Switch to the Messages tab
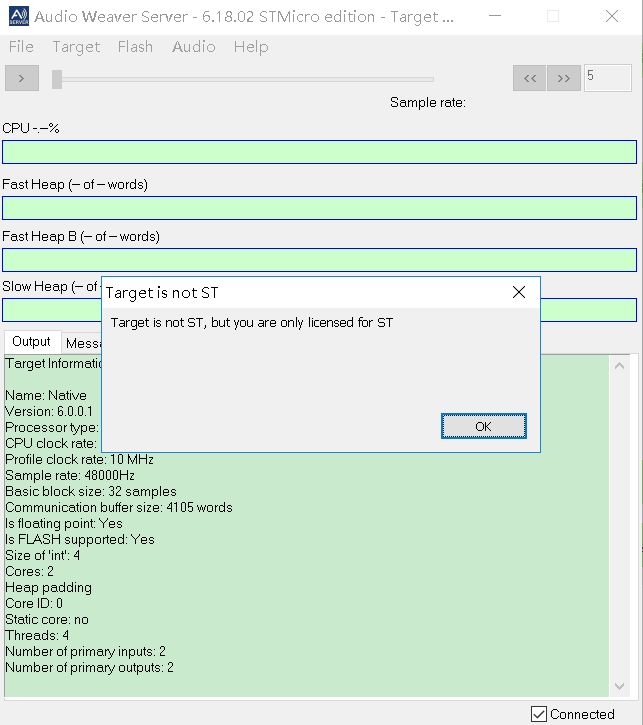The height and width of the screenshot is (725, 643). [82, 344]
